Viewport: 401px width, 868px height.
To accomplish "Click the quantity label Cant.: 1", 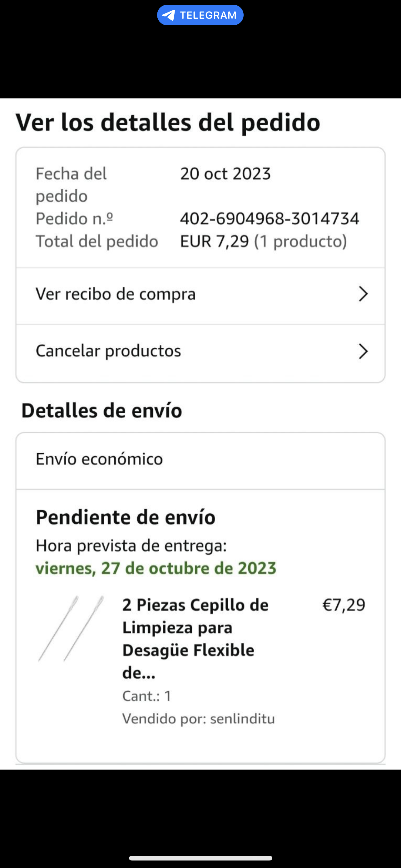I will tap(147, 696).
